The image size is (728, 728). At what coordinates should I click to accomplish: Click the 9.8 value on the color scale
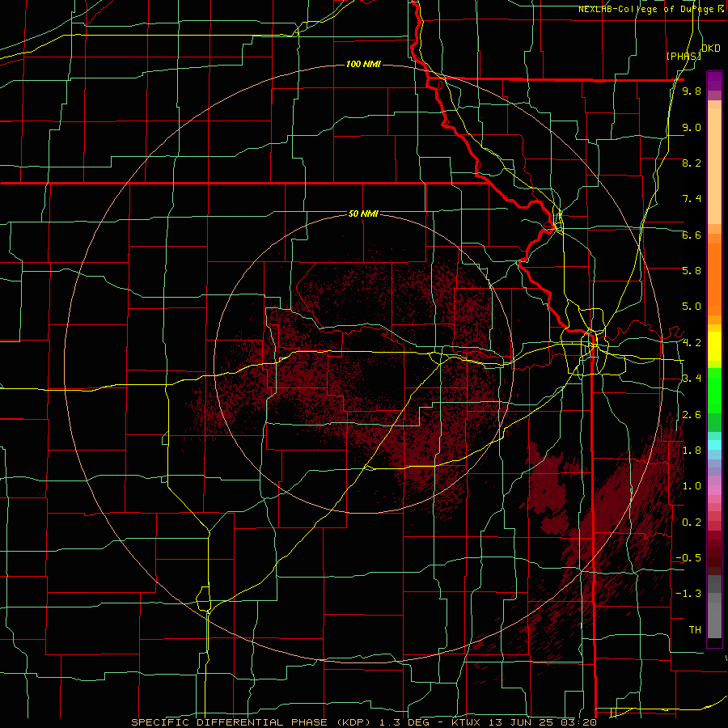[x=692, y=91]
